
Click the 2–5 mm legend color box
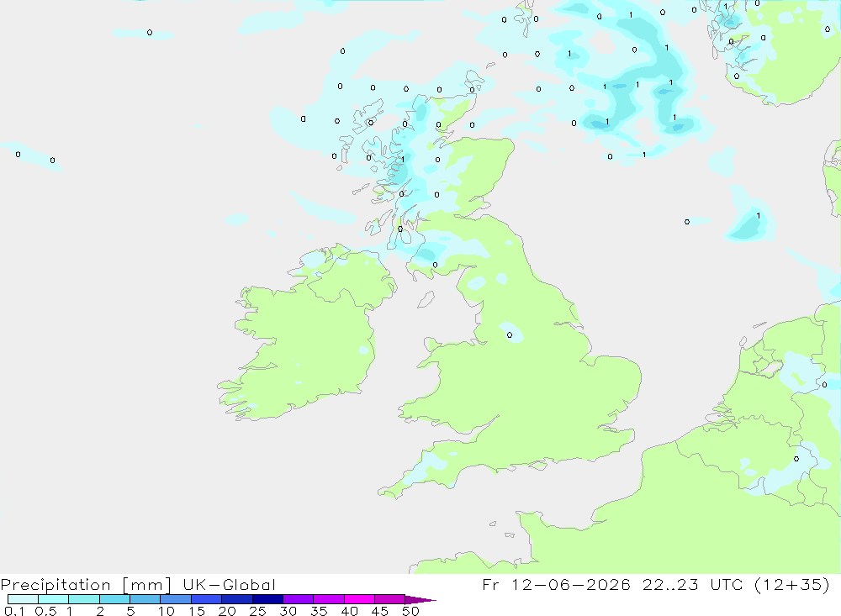pos(114,599)
